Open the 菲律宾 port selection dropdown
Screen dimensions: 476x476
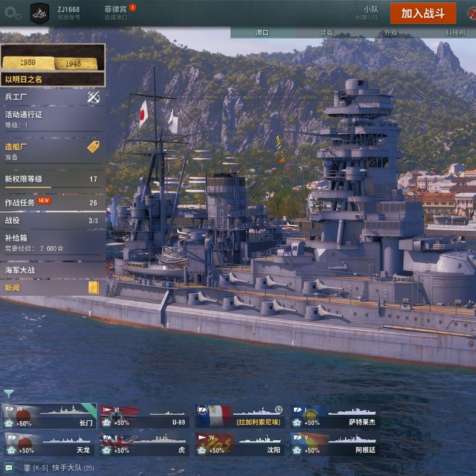pos(116,12)
